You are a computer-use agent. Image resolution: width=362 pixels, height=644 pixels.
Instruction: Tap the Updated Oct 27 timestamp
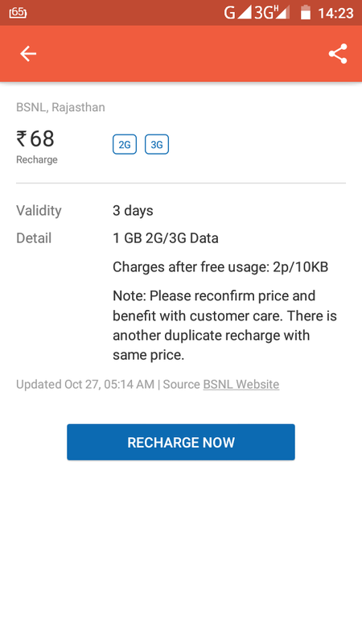point(85,385)
